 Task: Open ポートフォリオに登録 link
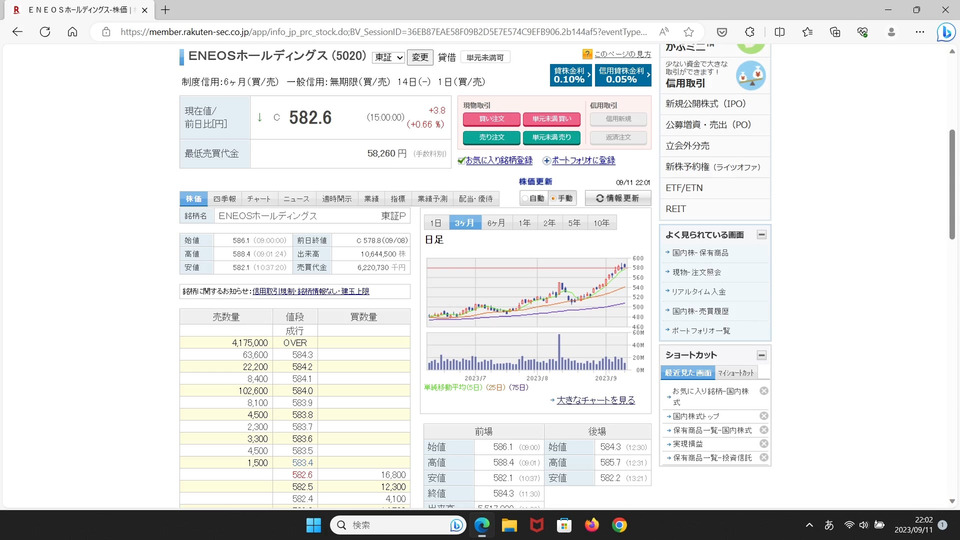pyautogui.click(x=583, y=160)
